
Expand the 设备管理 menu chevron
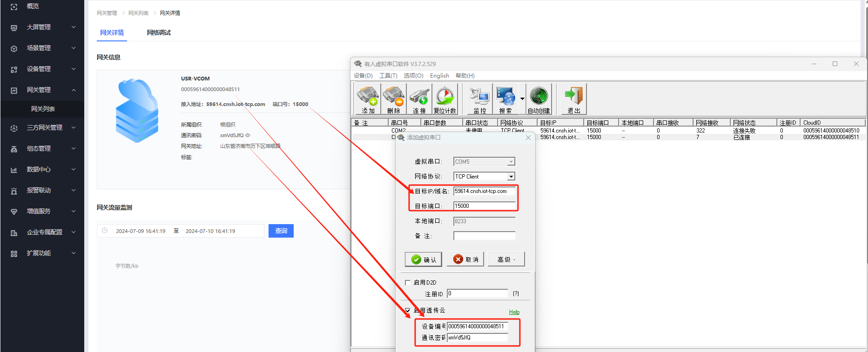[x=74, y=69]
